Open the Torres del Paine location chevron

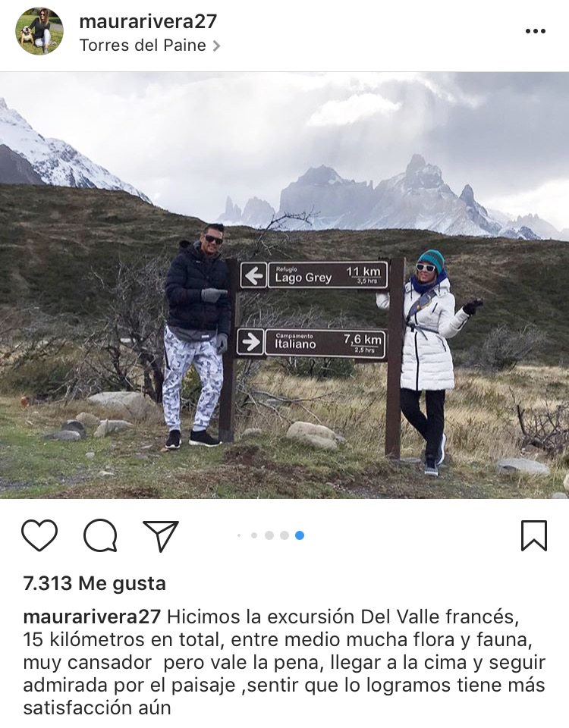pos(216,45)
